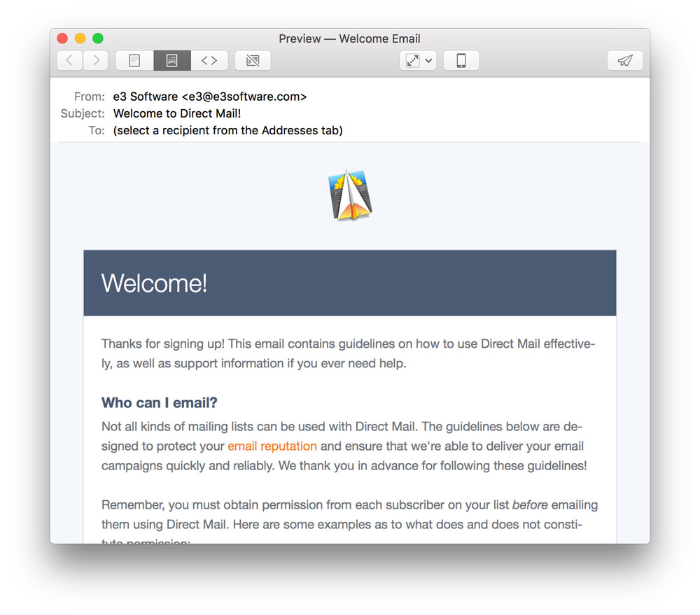Open the preview size dropdown
700x615 pixels.
(x=418, y=60)
